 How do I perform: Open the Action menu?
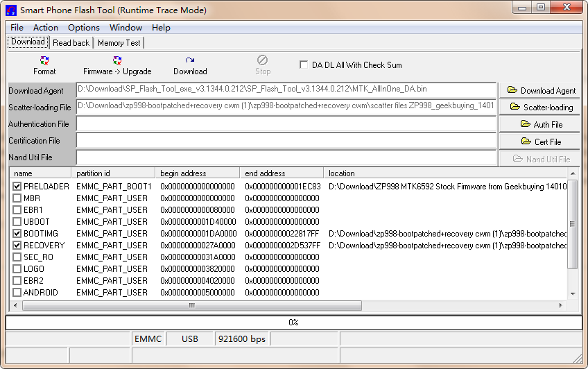tap(45, 27)
